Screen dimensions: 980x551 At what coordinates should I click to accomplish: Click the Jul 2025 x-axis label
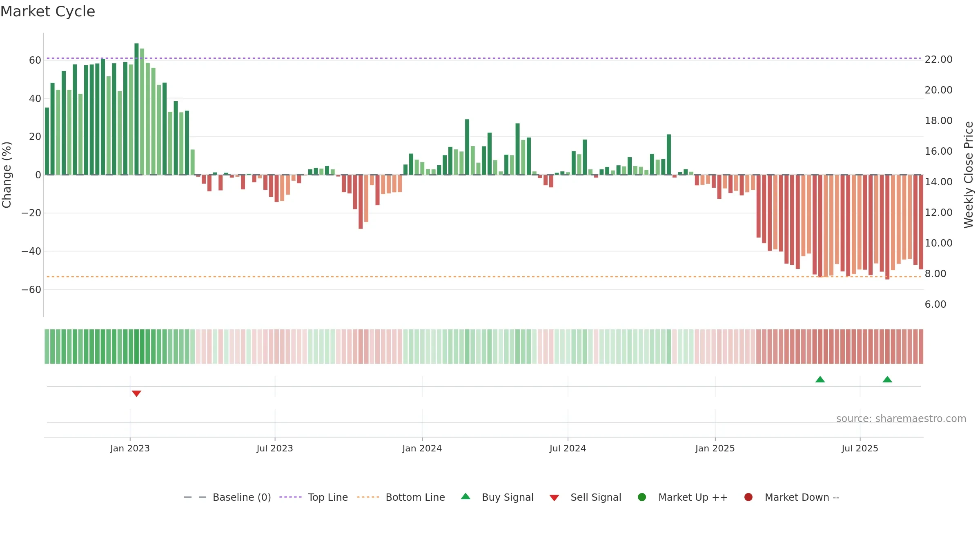point(860,448)
